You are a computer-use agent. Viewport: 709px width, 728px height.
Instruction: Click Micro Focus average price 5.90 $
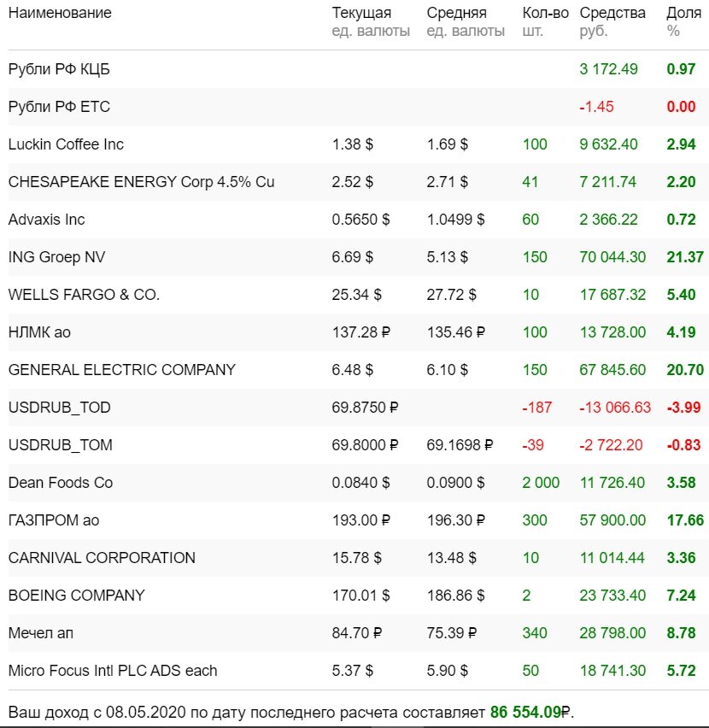[448, 671]
